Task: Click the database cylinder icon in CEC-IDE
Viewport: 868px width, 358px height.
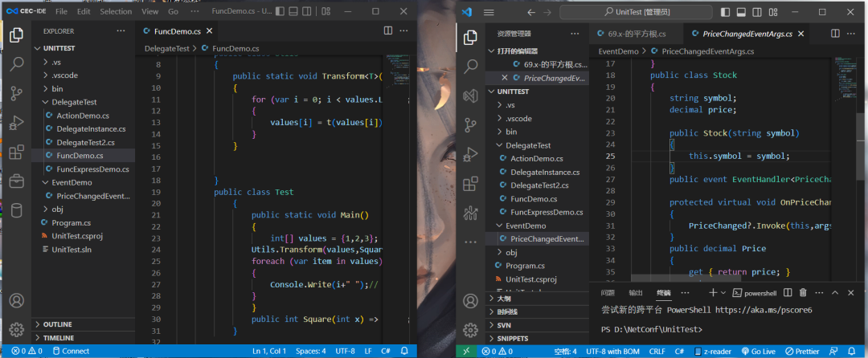Action: click(x=17, y=210)
